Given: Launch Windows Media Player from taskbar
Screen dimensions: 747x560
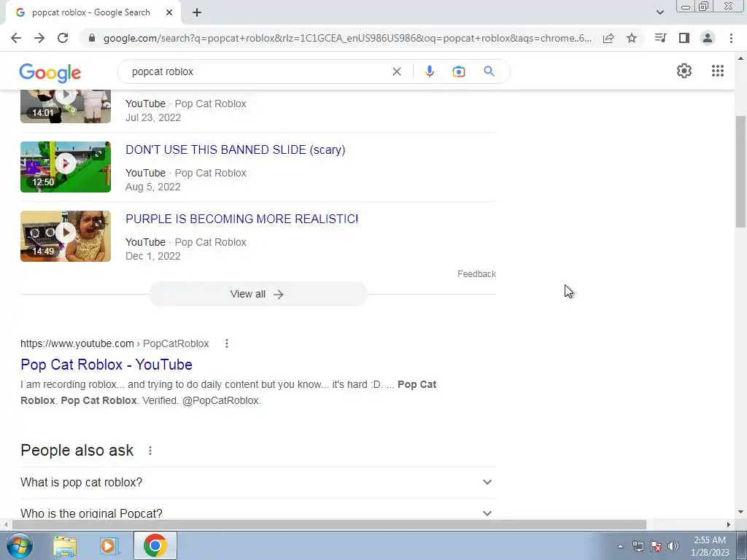Looking at the screenshot, I should [109, 545].
